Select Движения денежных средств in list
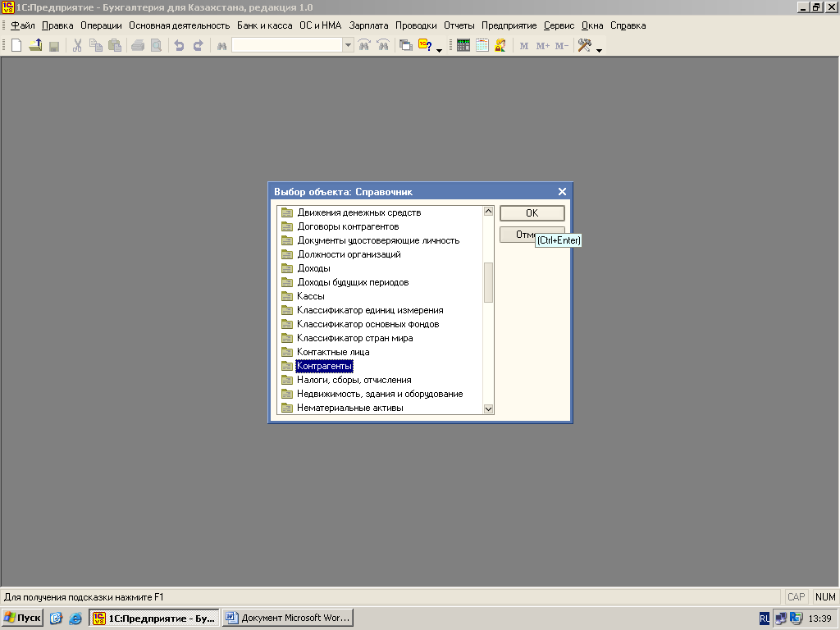The width and height of the screenshot is (840, 630). click(359, 212)
